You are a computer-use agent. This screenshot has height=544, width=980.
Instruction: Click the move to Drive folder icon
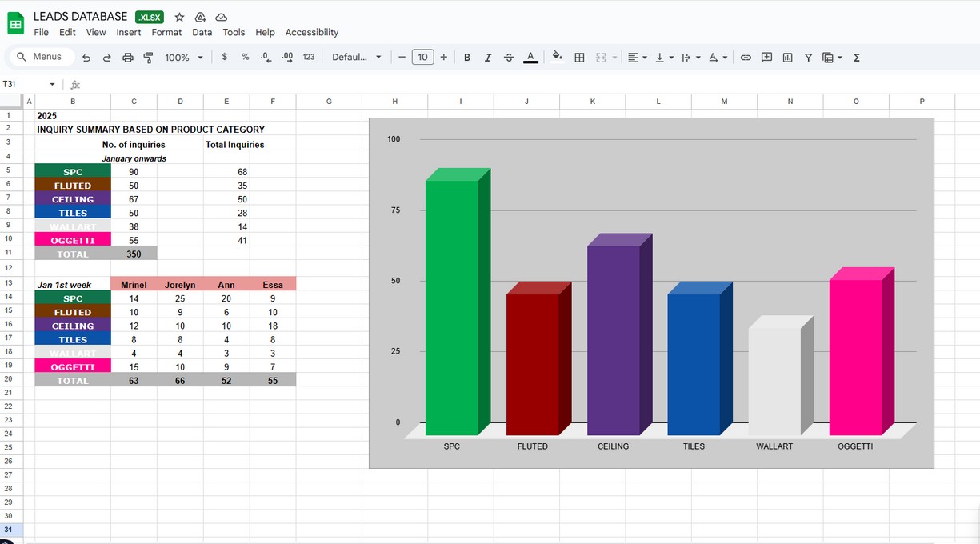click(x=200, y=17)
